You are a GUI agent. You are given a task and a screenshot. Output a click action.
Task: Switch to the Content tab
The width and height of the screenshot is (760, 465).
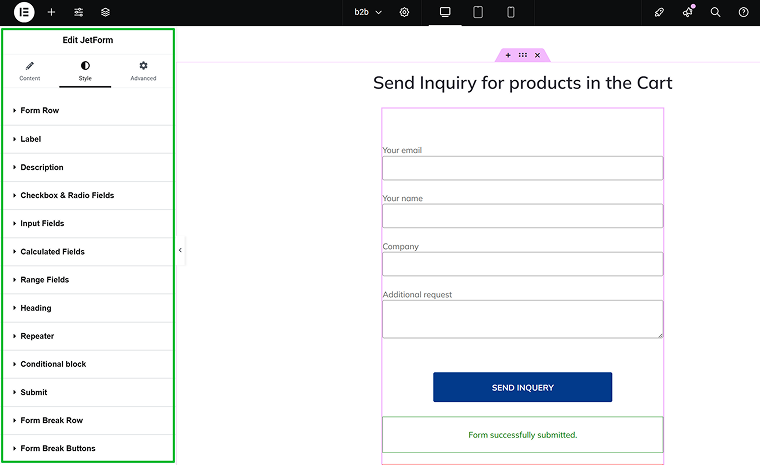tap(30, 71)
